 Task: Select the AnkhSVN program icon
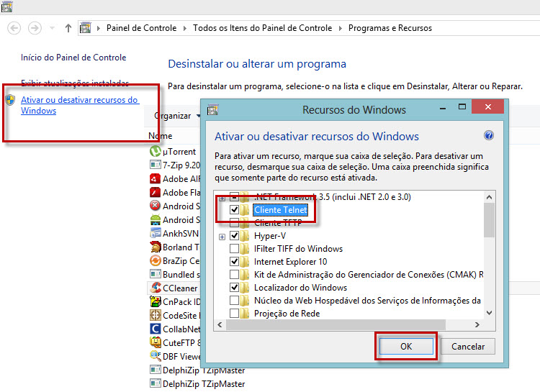pyautogui.click(x=156, y=233)
